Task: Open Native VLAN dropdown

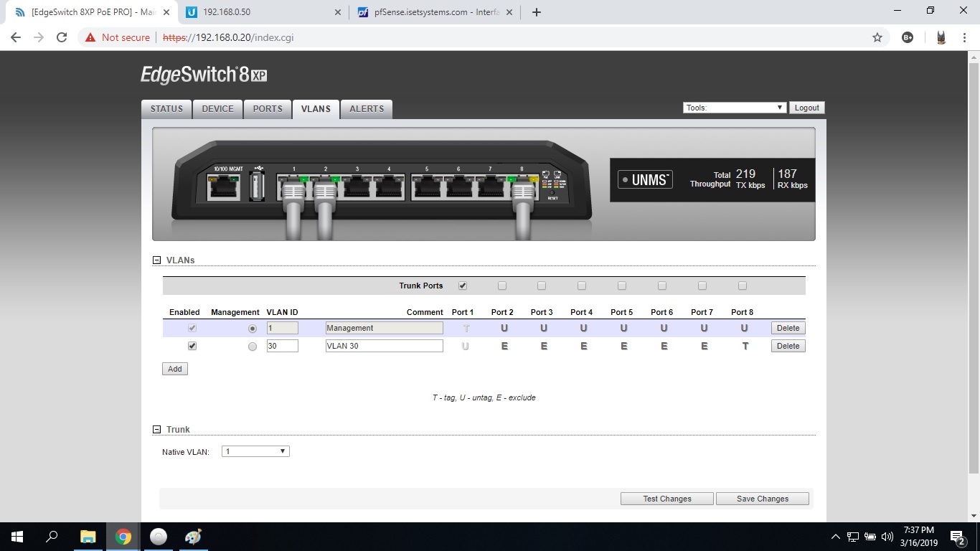Action: click(255, 451)
